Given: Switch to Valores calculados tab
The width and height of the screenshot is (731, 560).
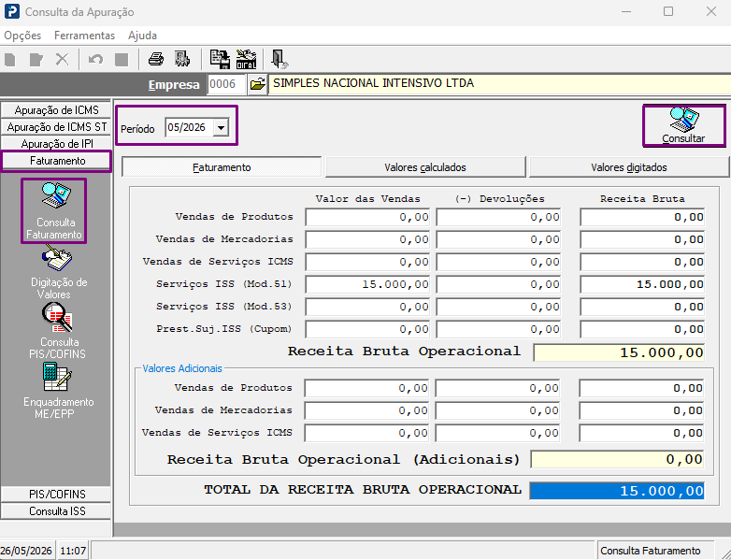Looking at the screenshot, I should coord(425,167).
